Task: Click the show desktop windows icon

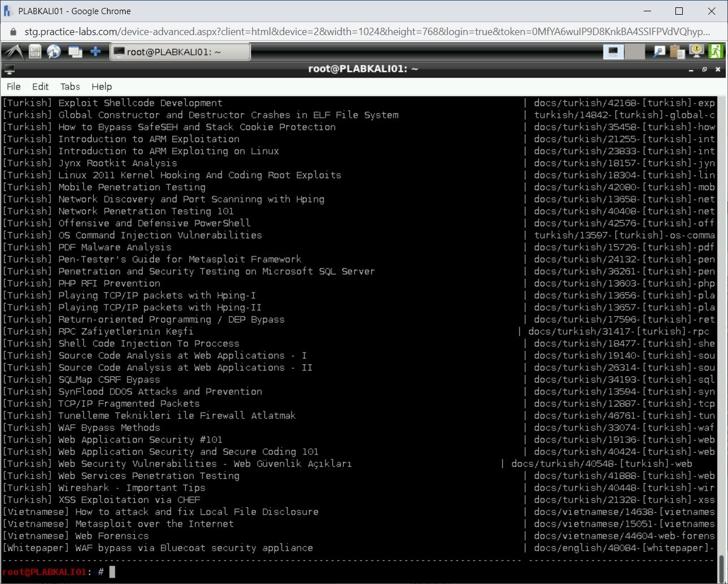Action: pos(75,52)
